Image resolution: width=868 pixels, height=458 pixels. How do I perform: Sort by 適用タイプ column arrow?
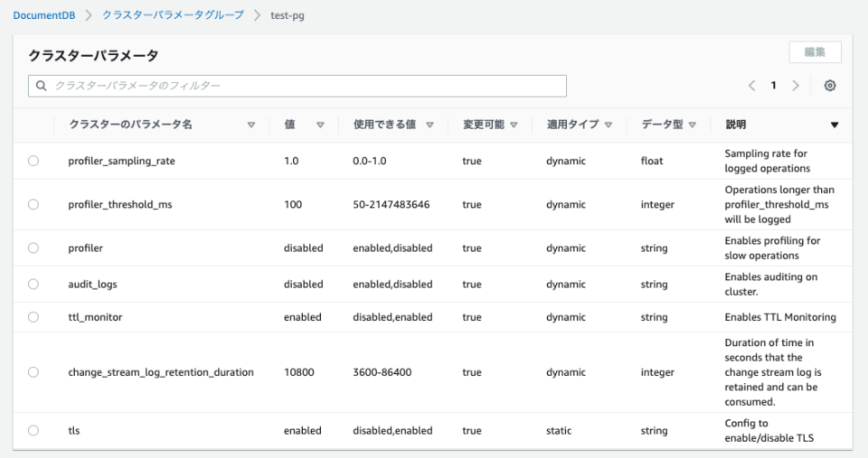point(609,125)
